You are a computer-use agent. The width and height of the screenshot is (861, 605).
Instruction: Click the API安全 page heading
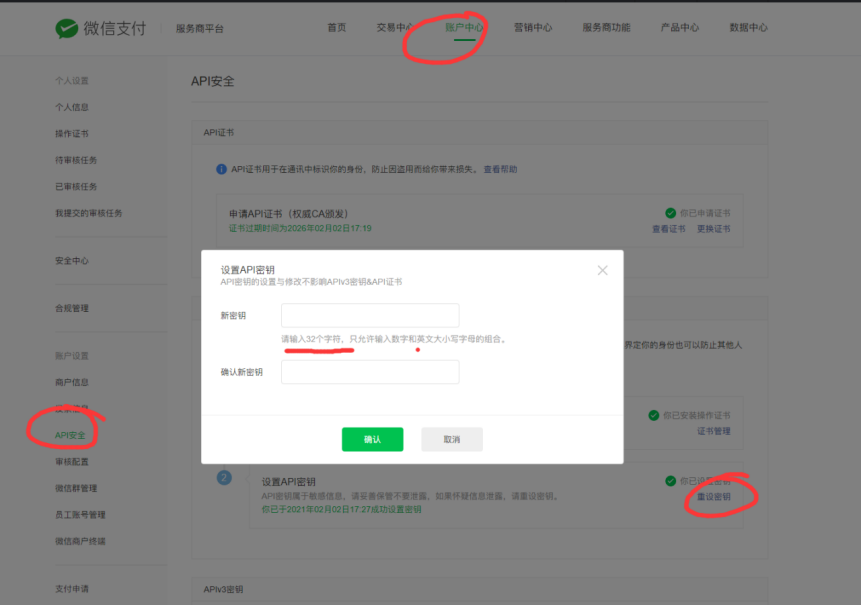coord(213,81)
